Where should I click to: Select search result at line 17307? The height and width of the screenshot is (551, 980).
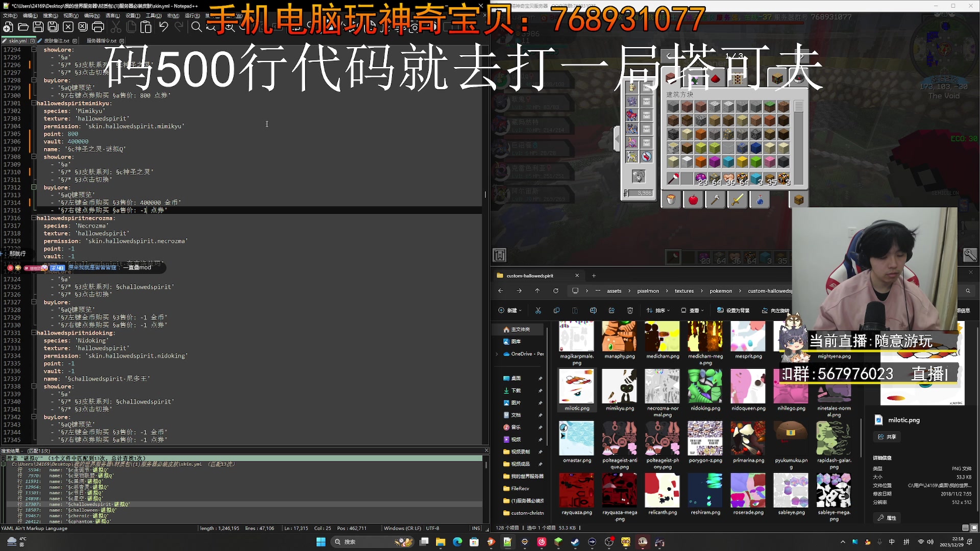coord(244,504)
